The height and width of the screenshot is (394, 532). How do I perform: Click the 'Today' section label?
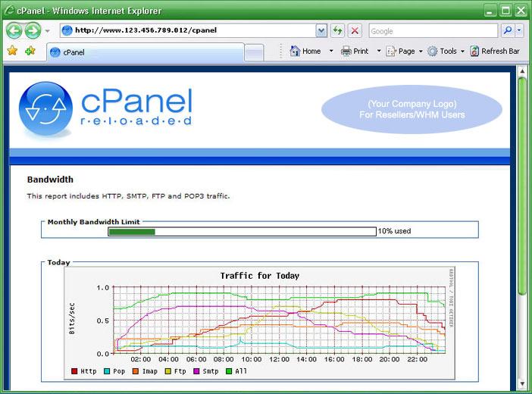tap(58, 262)
